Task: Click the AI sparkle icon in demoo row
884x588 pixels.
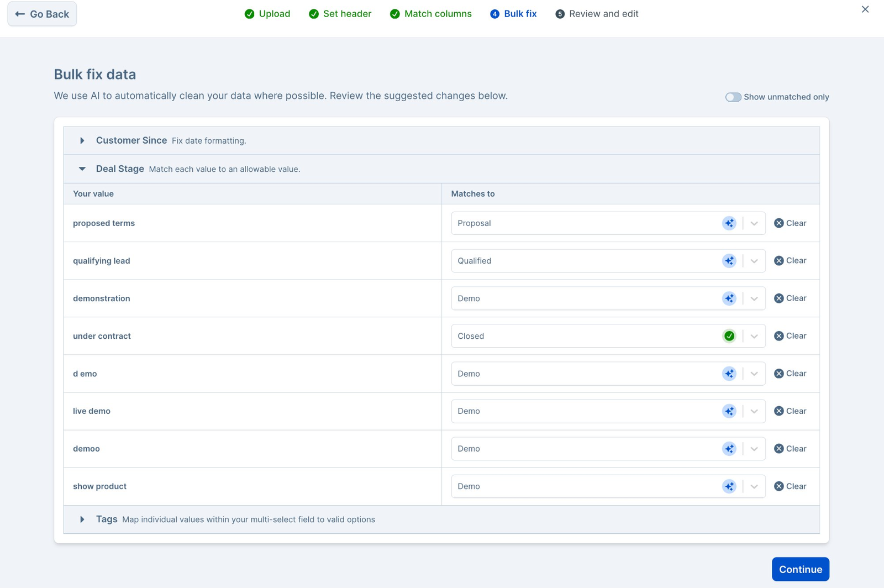Action: tap(729, 449)
